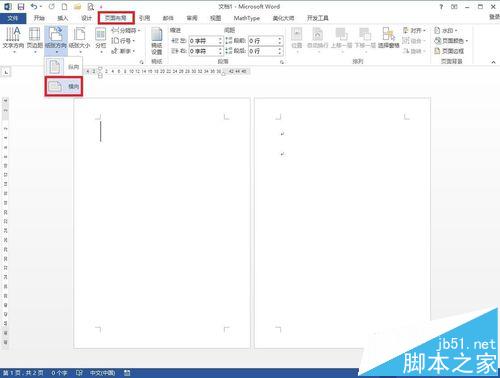Click the New blank document icon
The width and height of the screenshot is (500, 378).
coord(64,7)
